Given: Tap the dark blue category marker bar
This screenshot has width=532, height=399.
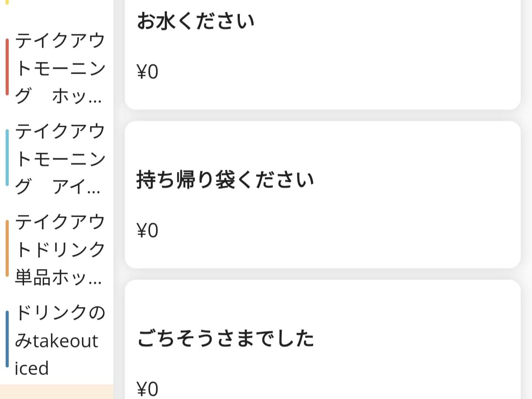Looking at the screenshot, I should (x=7, y=339).
